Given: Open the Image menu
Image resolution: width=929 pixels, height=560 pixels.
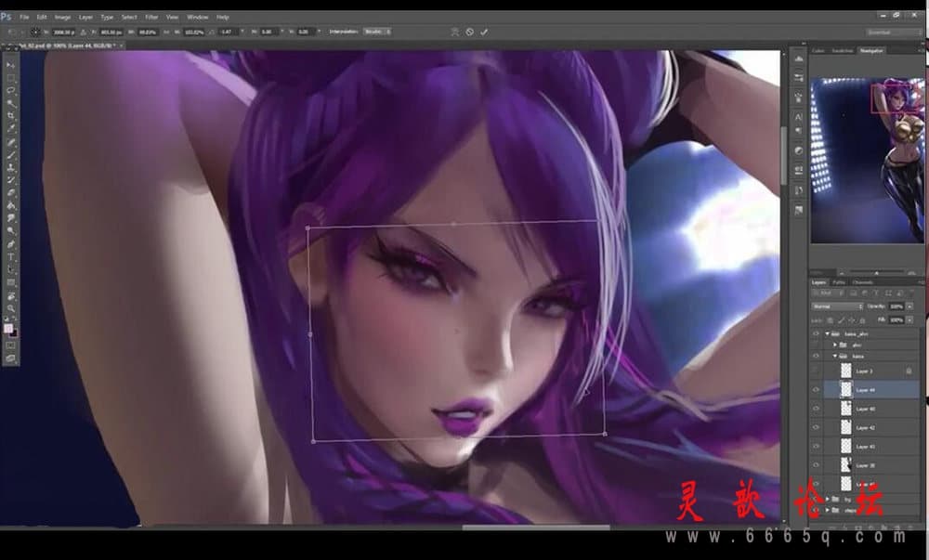Looking at the screenshot, I should point(62,17).
